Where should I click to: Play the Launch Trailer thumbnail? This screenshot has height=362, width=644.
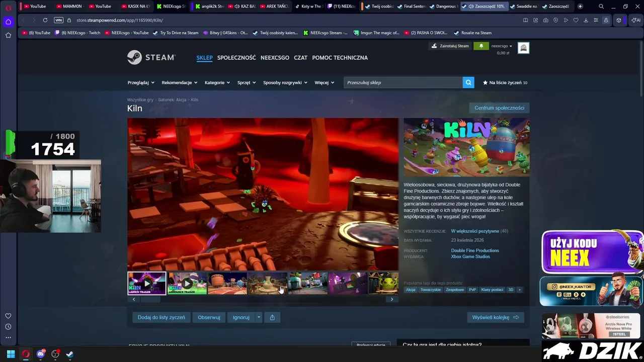(x=147, y=283)
